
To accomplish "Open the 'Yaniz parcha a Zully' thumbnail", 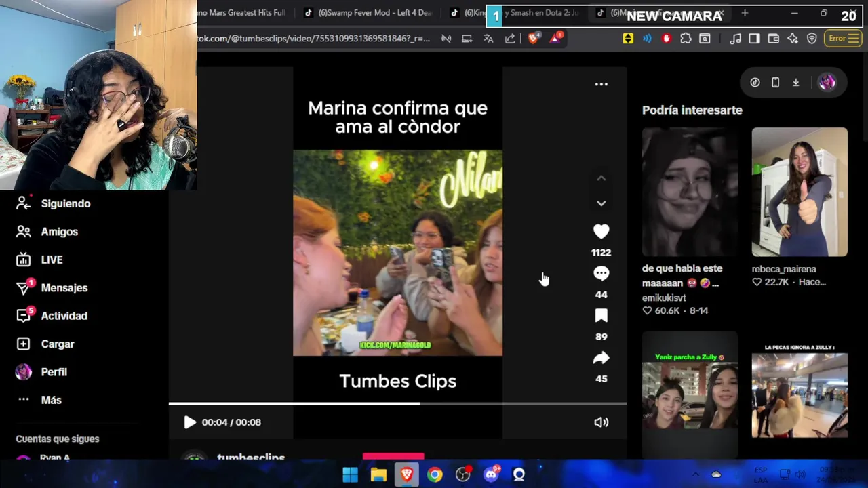I will coord(690,395).
